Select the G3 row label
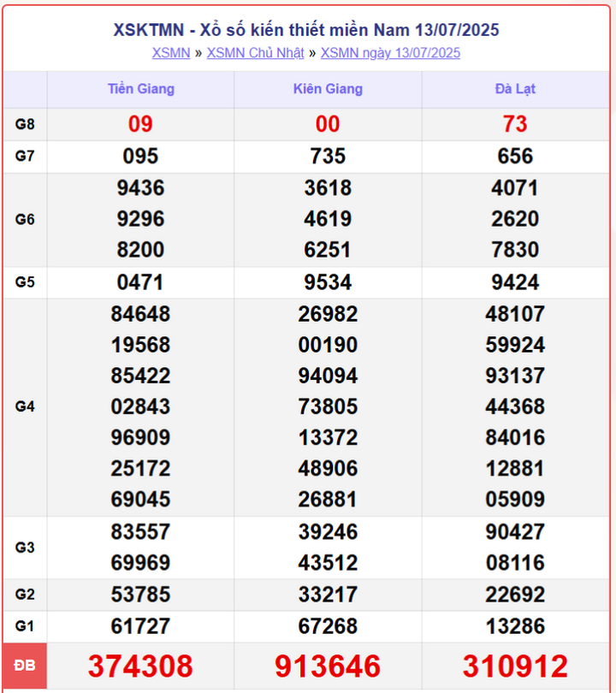Screen dimensions: 616x693 point(25,548)
